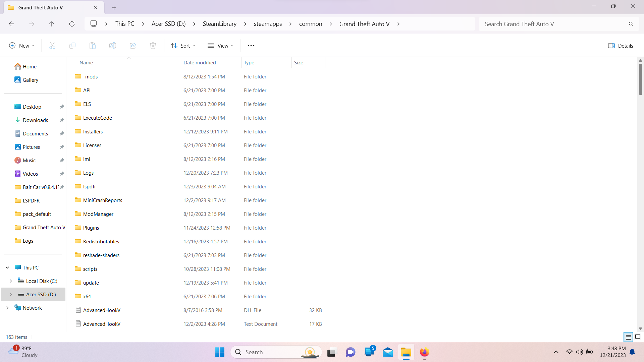Click the Paste clipboard icon

[x=93, y=46]
